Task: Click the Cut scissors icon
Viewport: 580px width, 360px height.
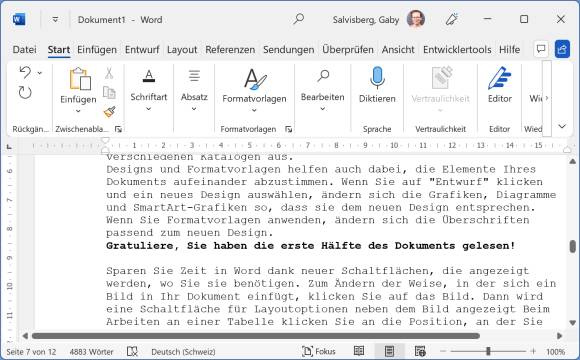Action: pyautogui.click(x=109, y=73)
